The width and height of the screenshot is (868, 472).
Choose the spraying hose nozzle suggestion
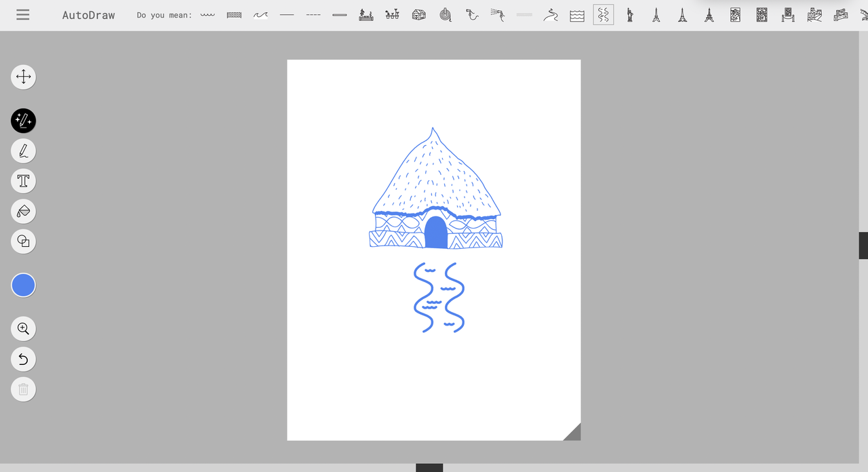(498, 14)
